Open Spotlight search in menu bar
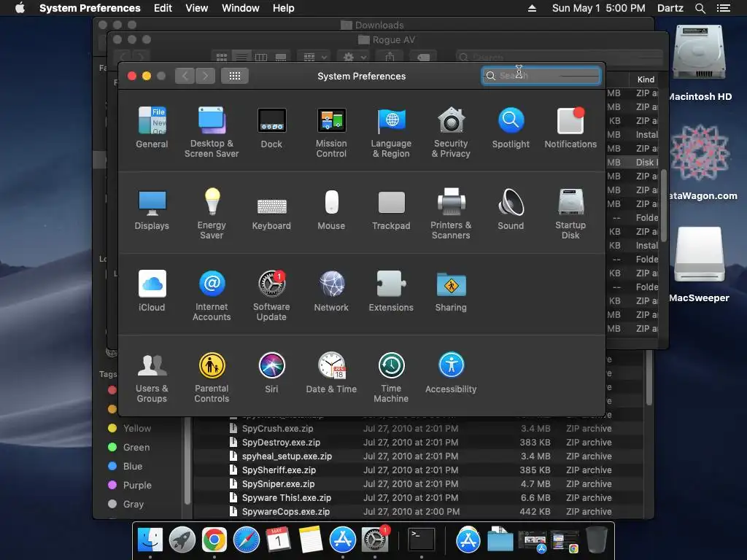 pyautogui.click(x=700, y=8)
